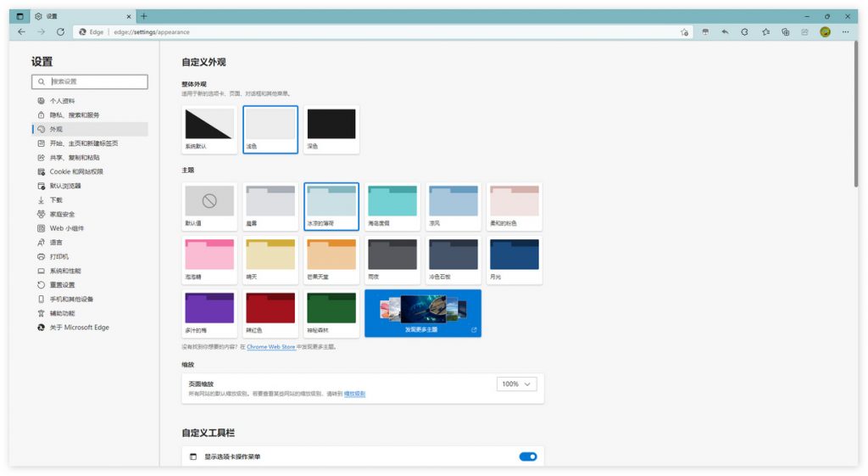This screenshot has width=868, height=476.
Task: Click the phone icon beside 手机和其他设备
Action: pyautogui.click(x=41, y=300)
